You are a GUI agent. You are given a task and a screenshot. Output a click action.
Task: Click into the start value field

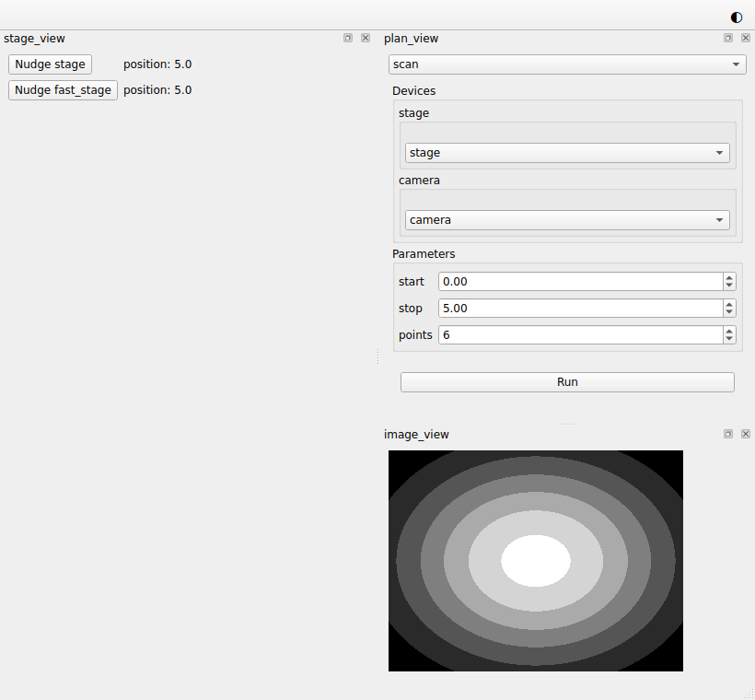click(x=580, y=281)
